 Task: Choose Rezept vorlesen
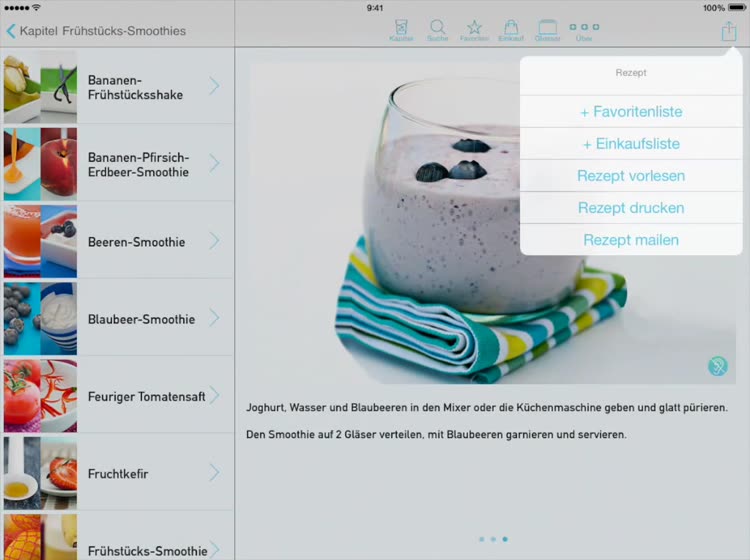[x=631, y=176]
